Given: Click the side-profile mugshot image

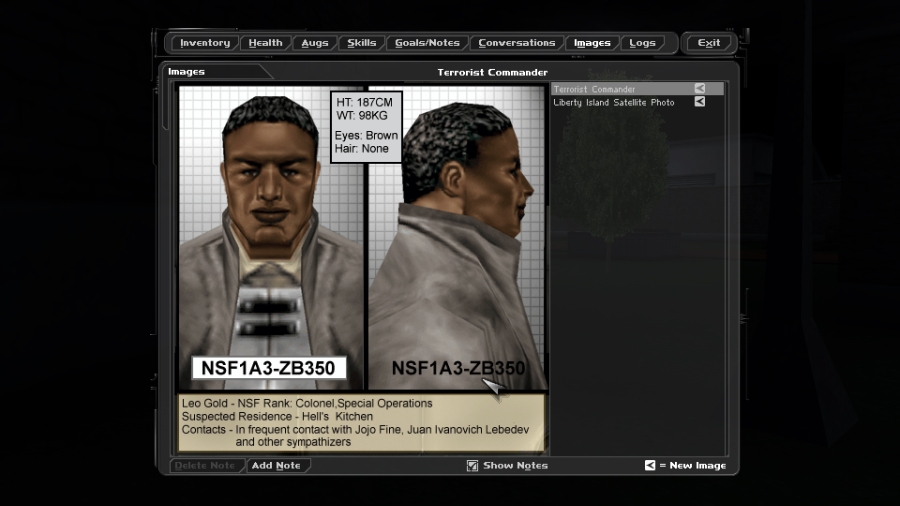Looking at the screenshot, I should pos(457,238).
